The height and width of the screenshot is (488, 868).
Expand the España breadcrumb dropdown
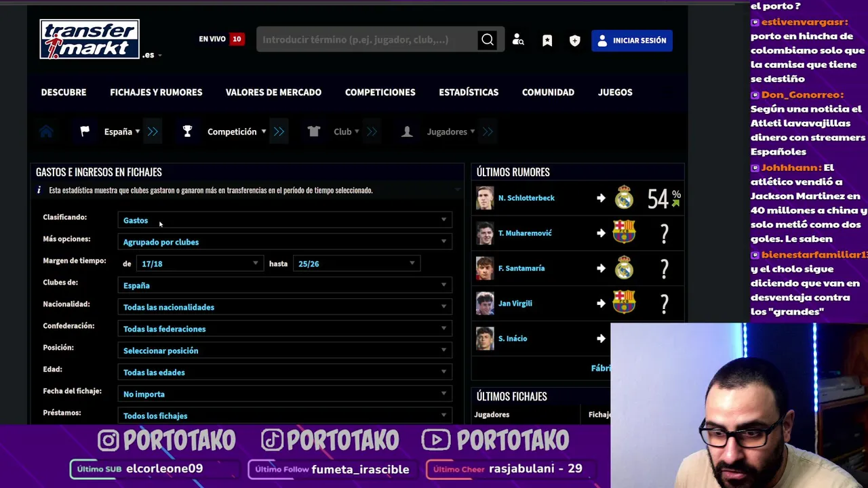122,131
